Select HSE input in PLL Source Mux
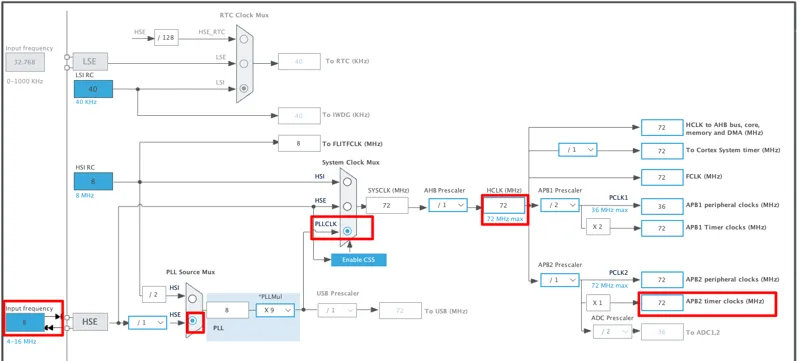The width and height of the screenshot is (800, 361). [192, 321]
